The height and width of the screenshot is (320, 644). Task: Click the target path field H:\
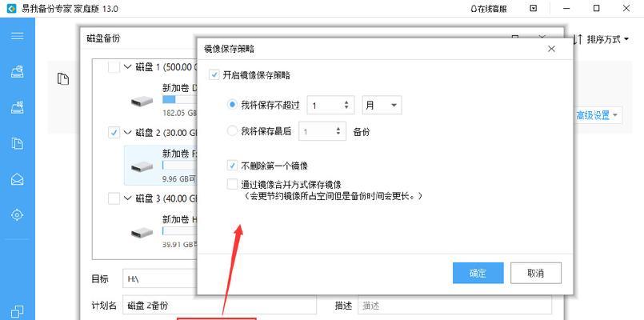tap(160, 278)
